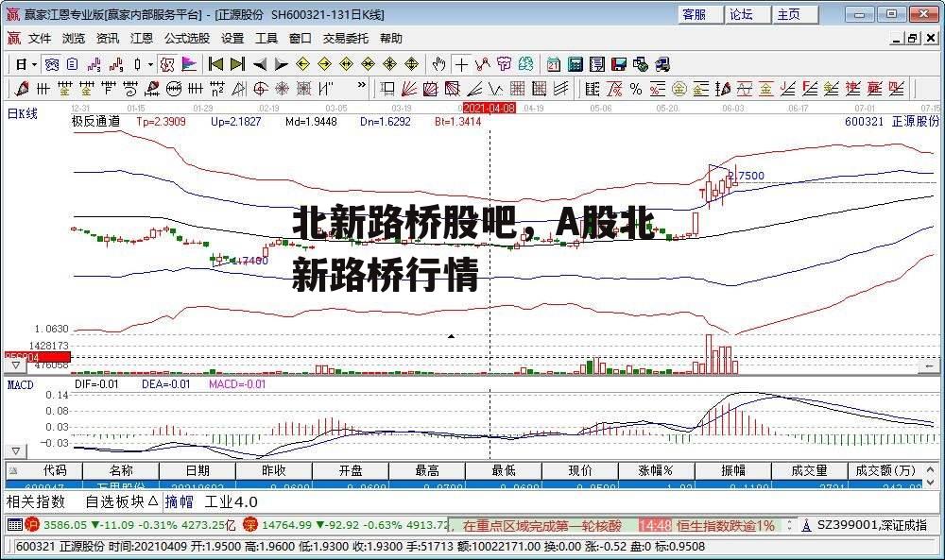The height and width of the screenshot is (560, 945).
Task: Switch to the 自选板块 tab
Action: tap(121, 501)
